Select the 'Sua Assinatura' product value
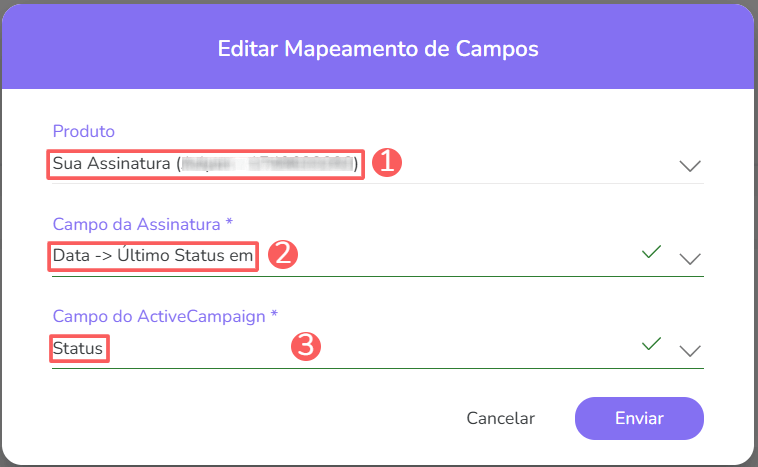 coord(112,164)
